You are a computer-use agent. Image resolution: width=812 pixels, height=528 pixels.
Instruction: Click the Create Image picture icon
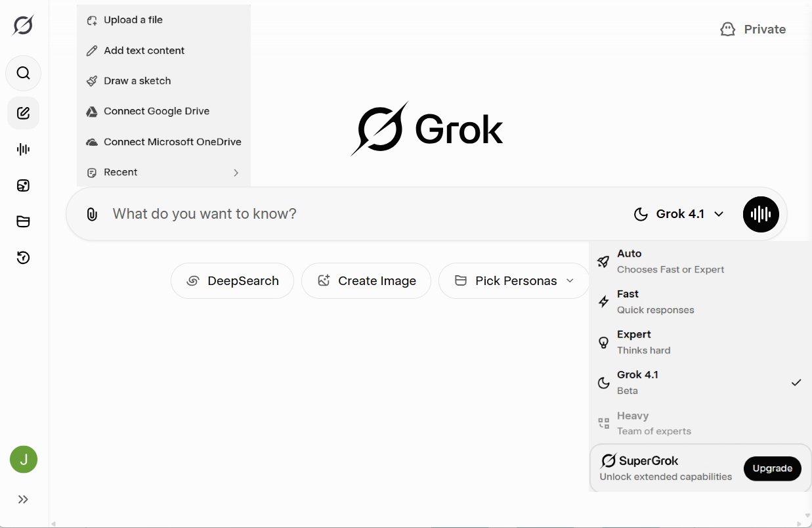[x=324, y=281]
